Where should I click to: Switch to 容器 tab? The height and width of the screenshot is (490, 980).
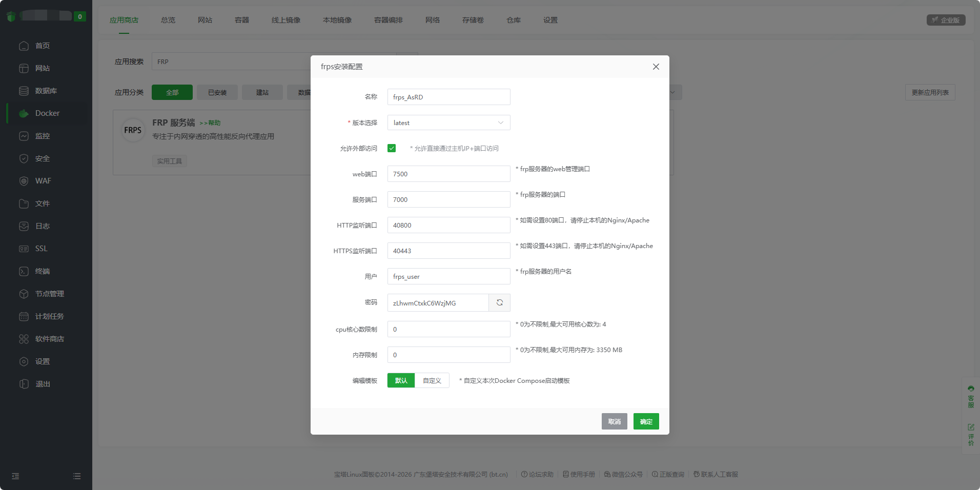pyautogui.click(x=242, y=20)
